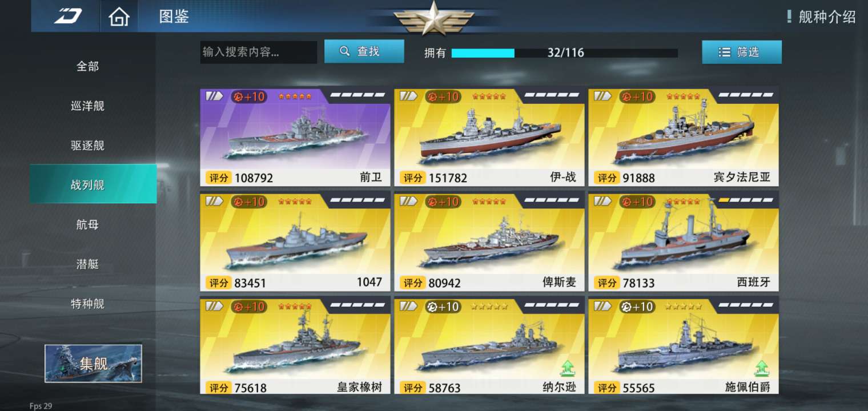Select the 潜艇 category tab
868x411 pixels.
(87, 264)
